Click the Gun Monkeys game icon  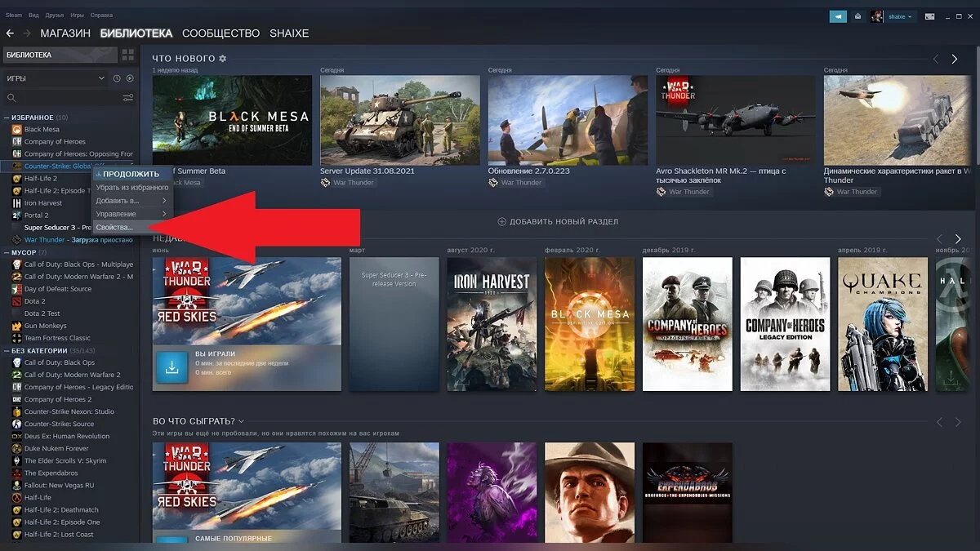(x=16, y=326)
